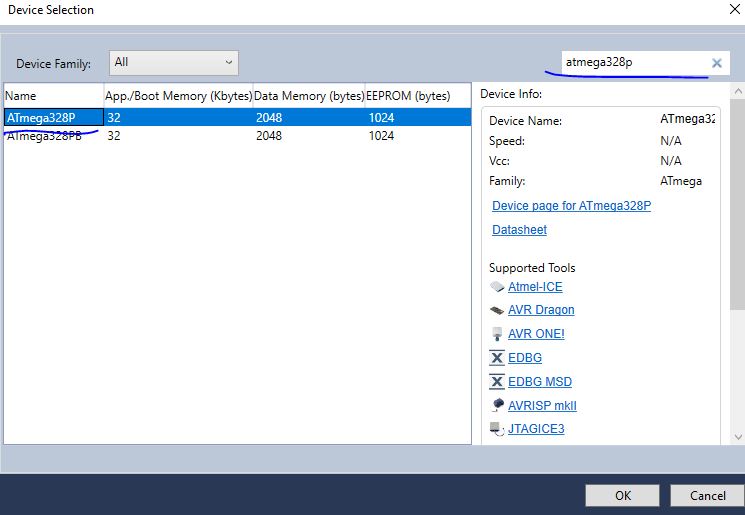This screenshot has height=515, width=745.
Task: Click the Atmel-ICE device icon
Action: click(x=497, y=287)
